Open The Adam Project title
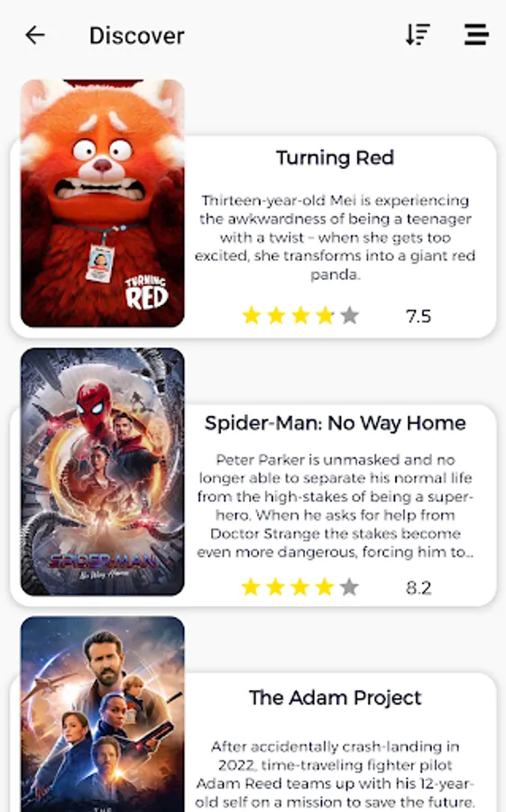The image size is (506, 812). pyautogui.click(x=336, y=698)
